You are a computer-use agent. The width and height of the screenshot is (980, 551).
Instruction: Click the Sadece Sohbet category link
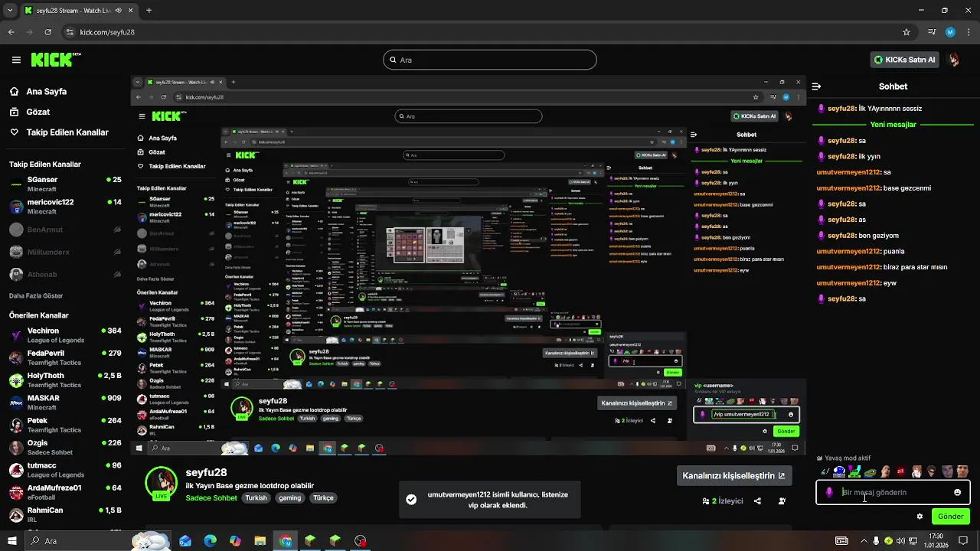coord(211,497)
